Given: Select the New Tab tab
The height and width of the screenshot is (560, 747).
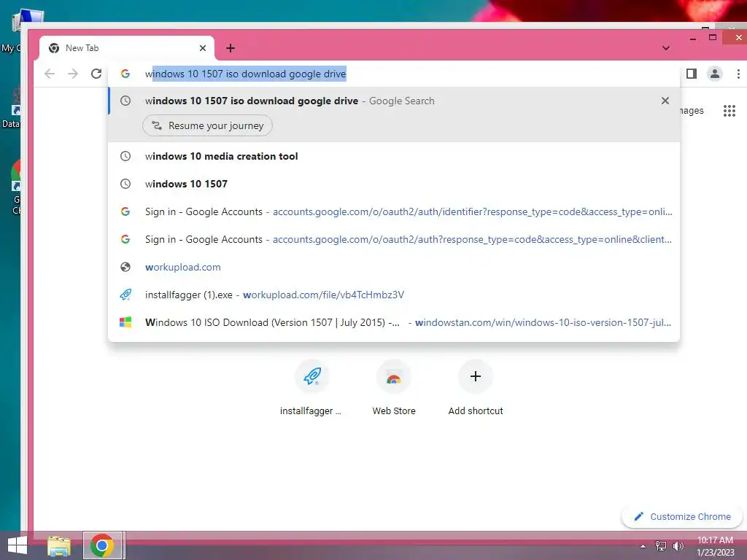Looking at the screenshot, I should click(127, 48).
